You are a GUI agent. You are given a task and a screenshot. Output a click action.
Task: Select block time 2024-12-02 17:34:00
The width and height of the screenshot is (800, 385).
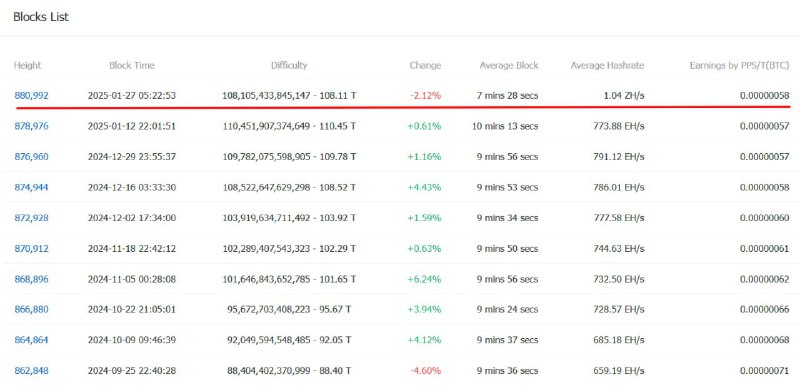tap(132, 218)
